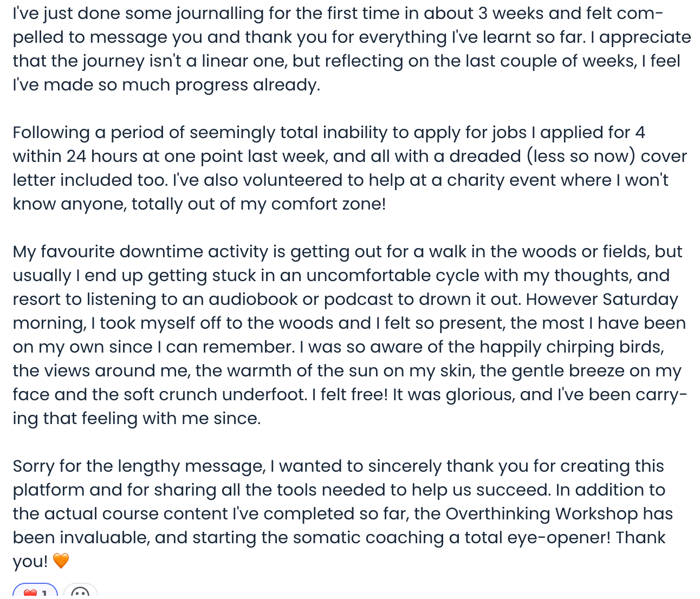Toggle the red heart reaction
Screen dimensions: 700x599
click(35, 591)
